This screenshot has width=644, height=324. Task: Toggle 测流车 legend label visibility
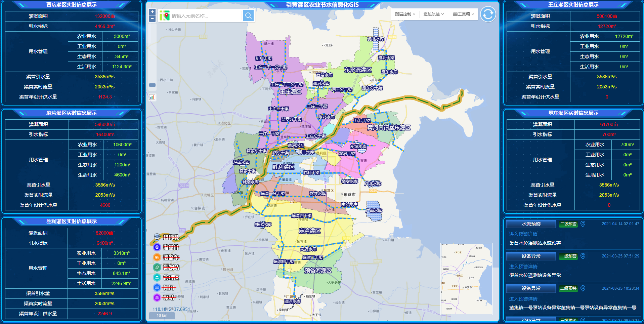(171, 257)
